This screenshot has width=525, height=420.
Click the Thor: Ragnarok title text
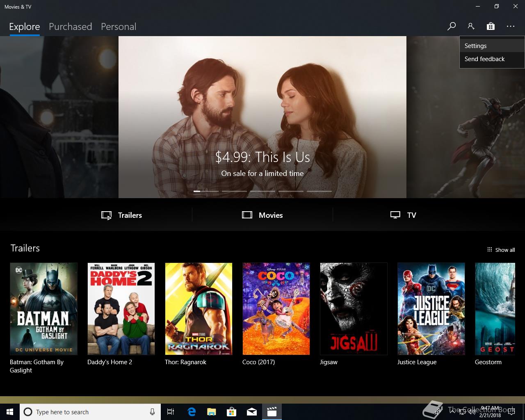coord(185,362)
